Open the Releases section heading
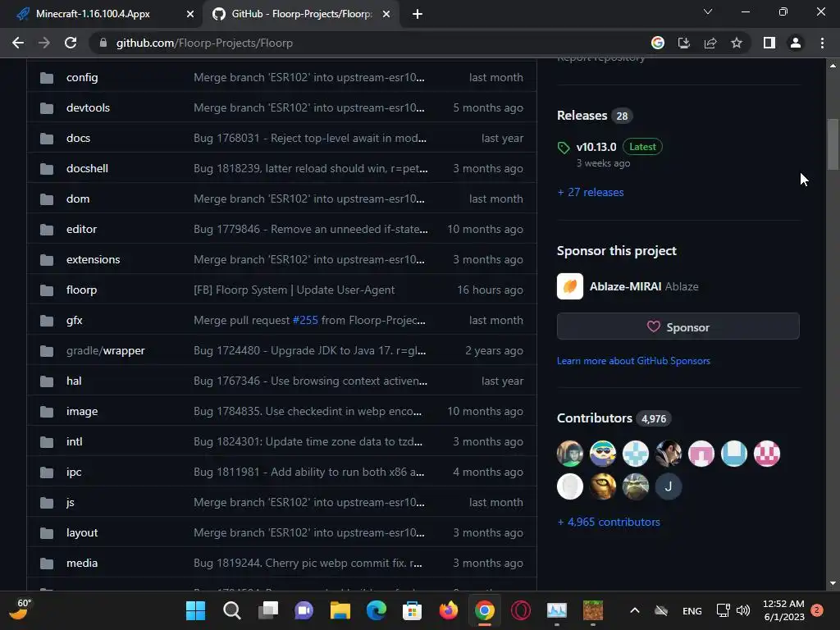840x630 pixels. 582,115
